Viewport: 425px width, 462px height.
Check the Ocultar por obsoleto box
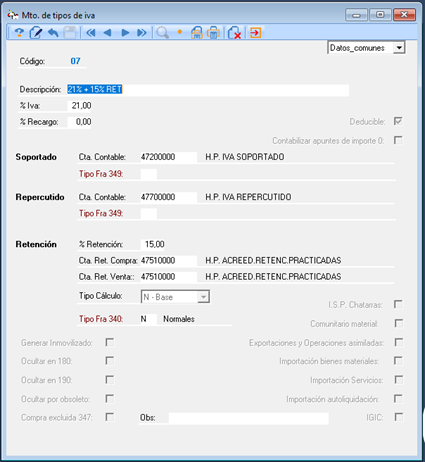click(110, 398)
